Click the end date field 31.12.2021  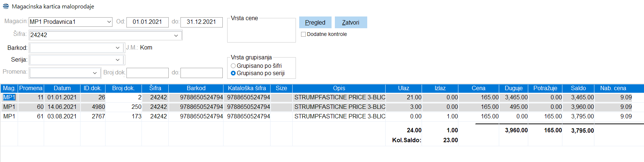201,22
